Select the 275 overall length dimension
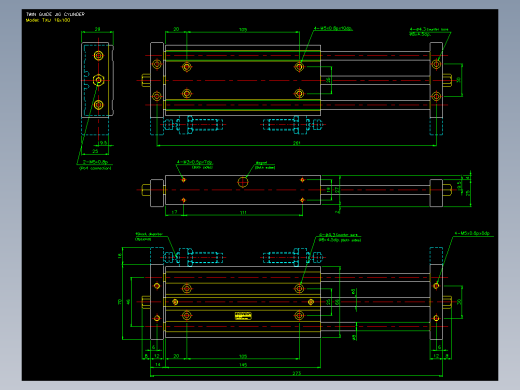This screenshot has height=390, width=520. coord(296,373)
